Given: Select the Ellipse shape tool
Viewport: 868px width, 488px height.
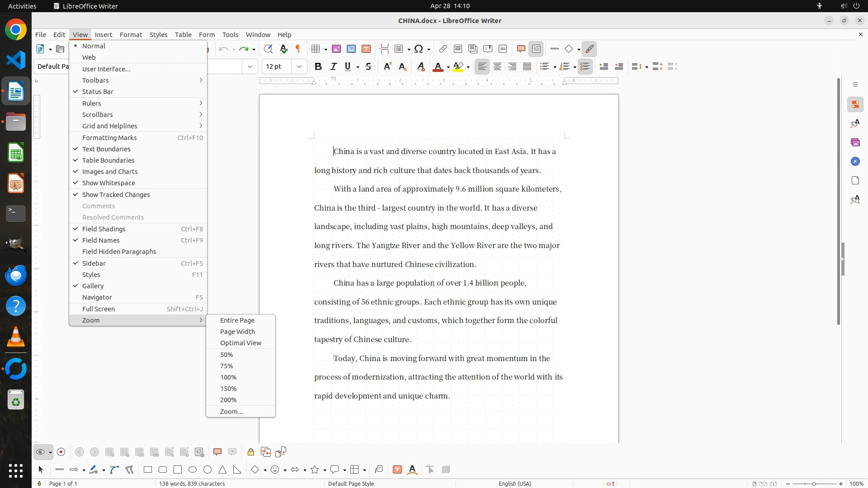Looking at the screenshot, I should 193,470.
